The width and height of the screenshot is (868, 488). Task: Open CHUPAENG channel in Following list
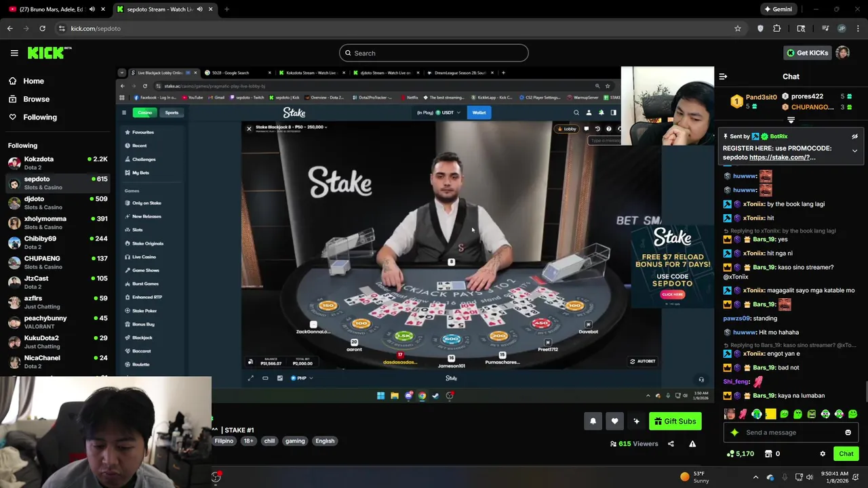(58, 262)
